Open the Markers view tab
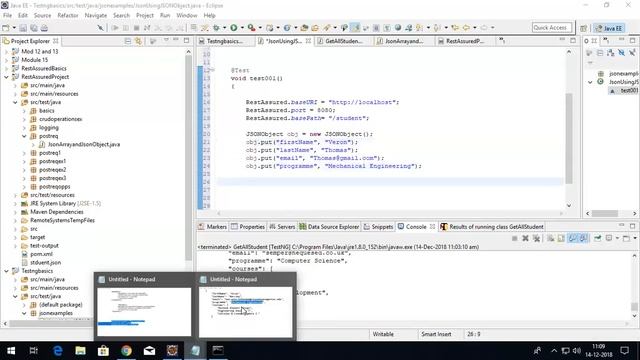This screenshot has width=640, height=360. coord(212,227)
